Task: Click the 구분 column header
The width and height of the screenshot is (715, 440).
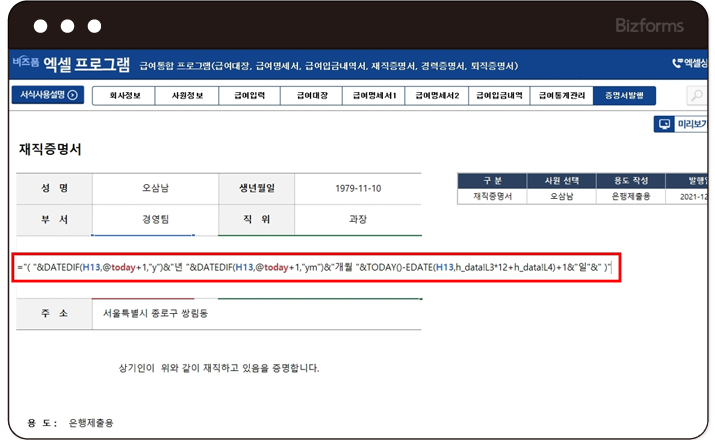Action: 492,181
